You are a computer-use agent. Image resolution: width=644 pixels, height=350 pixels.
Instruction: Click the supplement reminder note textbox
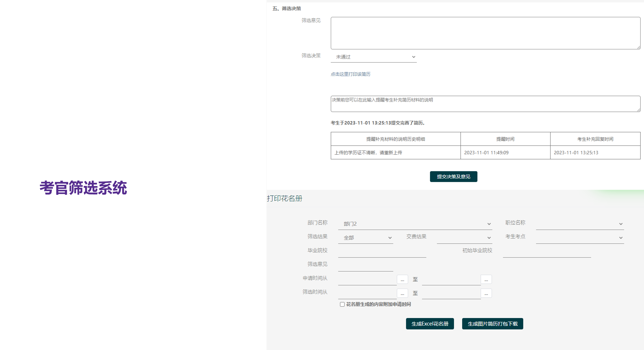pos(485,104)
